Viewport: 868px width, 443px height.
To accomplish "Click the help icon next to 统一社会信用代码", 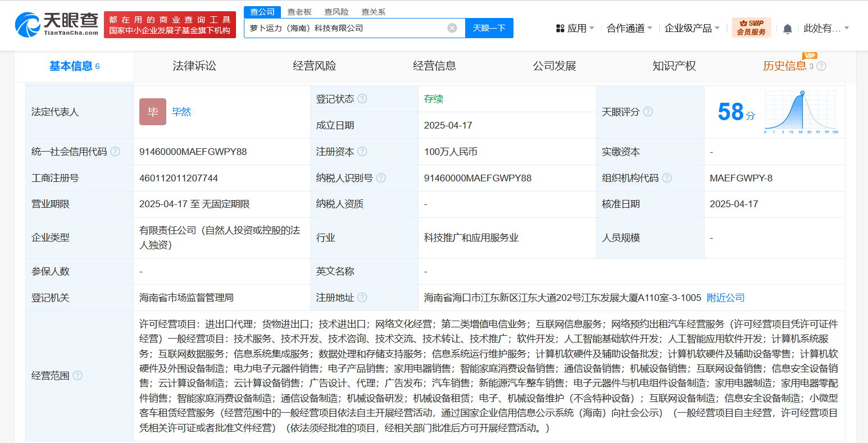I will [x=115, y=152].
